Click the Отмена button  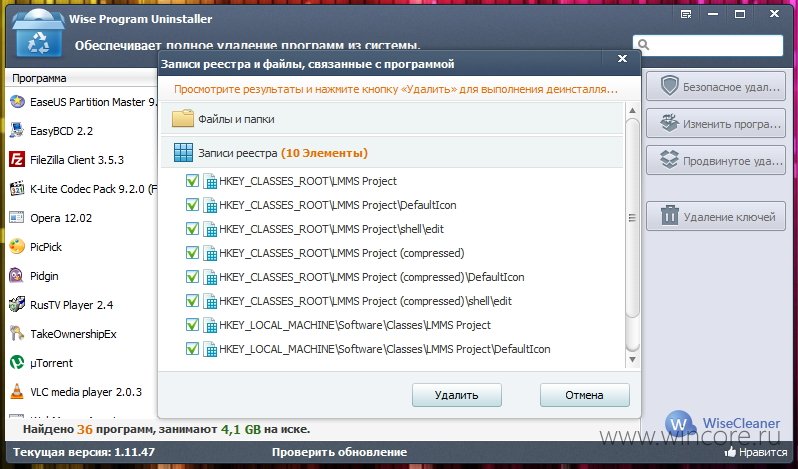pos(584,395)
